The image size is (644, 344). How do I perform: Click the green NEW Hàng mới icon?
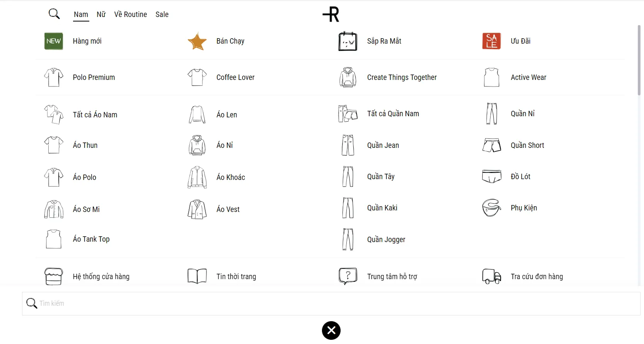coord(54,41)
